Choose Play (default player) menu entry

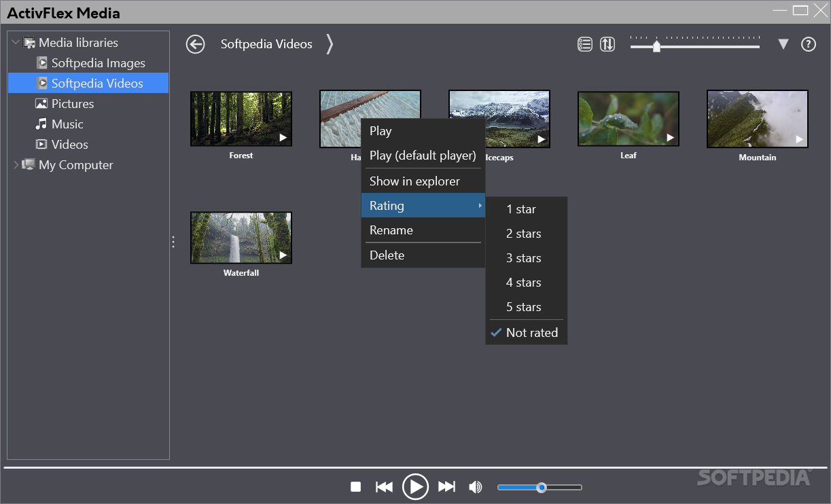click(423, 156)
